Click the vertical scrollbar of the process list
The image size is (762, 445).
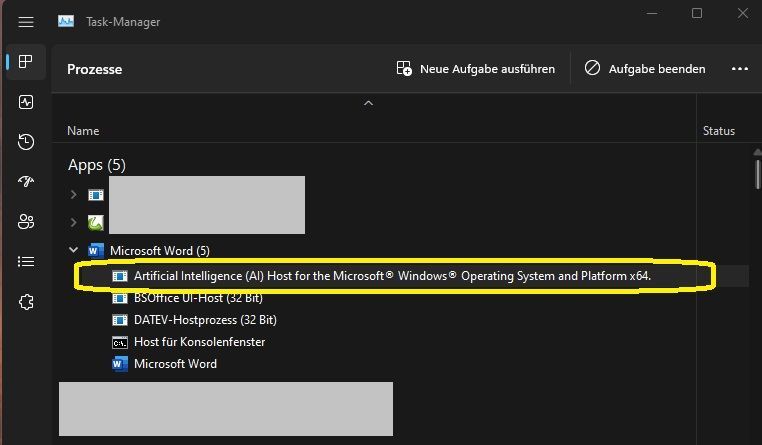point(757,174)
